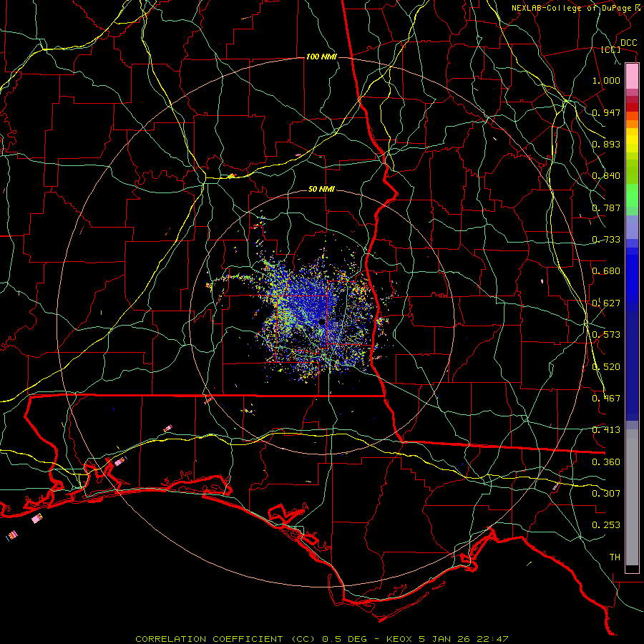
Task: Click the KEOX radar site center dot
Action: point(322,321)
